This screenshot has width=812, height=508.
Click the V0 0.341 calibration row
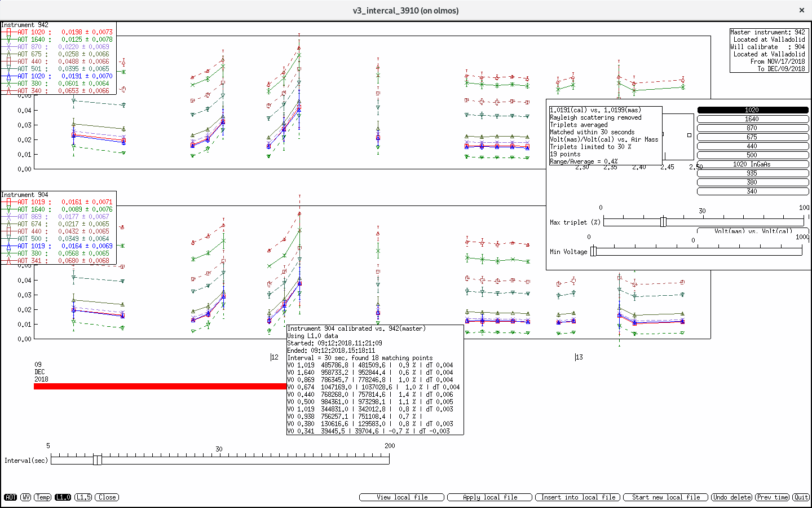tap(369, 431)
